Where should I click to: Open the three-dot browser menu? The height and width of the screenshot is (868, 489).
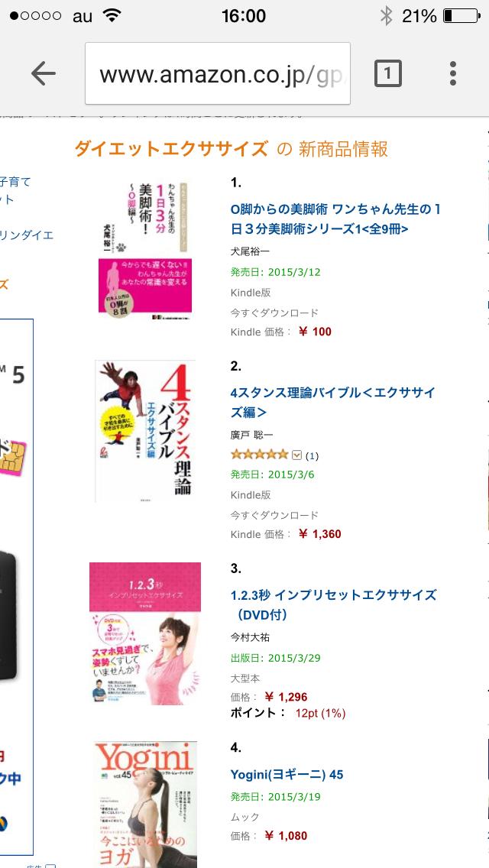tap(452, 73)
